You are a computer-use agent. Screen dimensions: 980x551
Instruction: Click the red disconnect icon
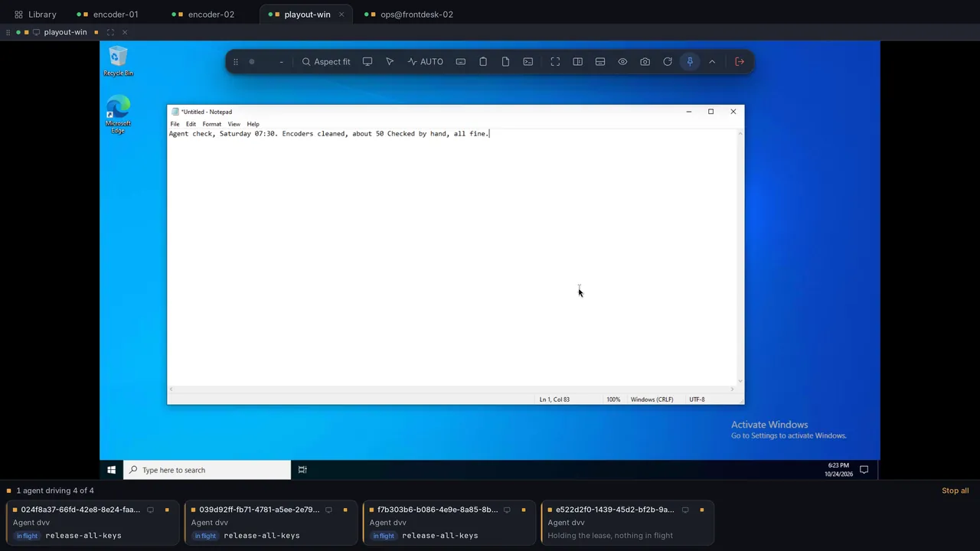(740, 62)
